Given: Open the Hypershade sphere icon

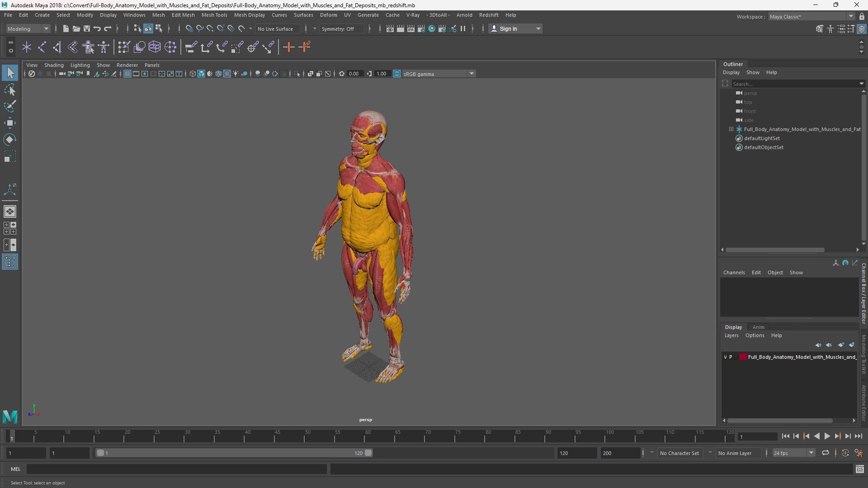Looking at the screenshot, I should tap(432, 28).
